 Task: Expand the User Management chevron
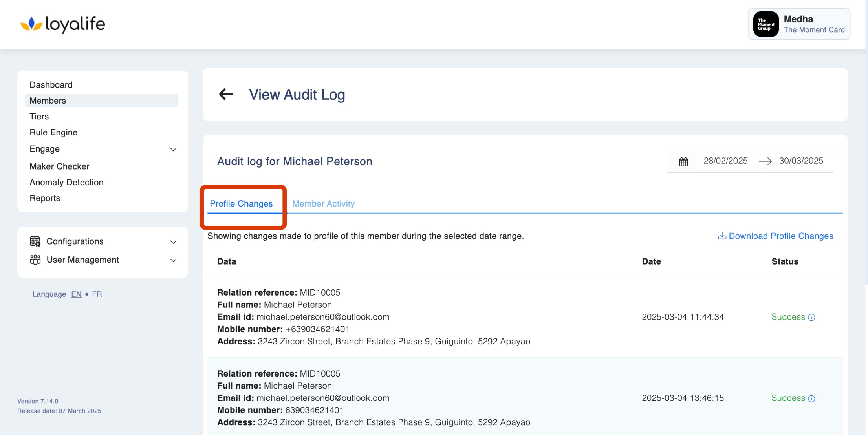[x=173, y=260]
